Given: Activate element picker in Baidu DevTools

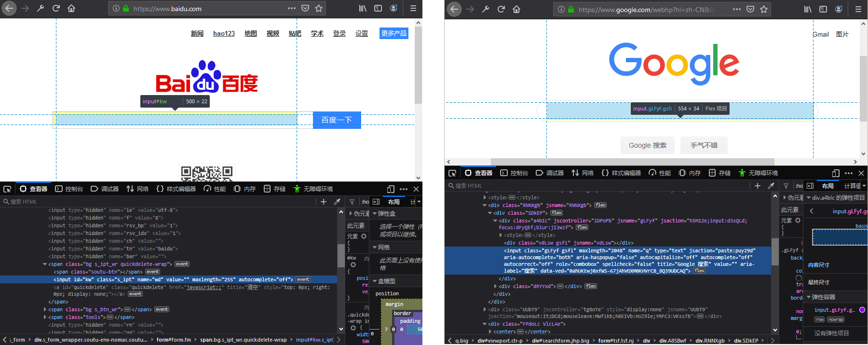Looking at the screenshot, I should pyautogui.click(x=7, y=189).
